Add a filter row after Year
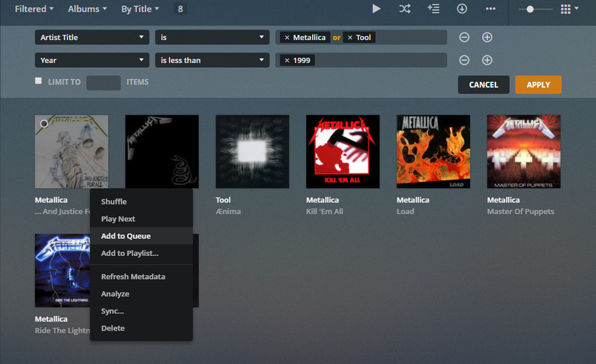The image size is (596, 364). (487, 60)
